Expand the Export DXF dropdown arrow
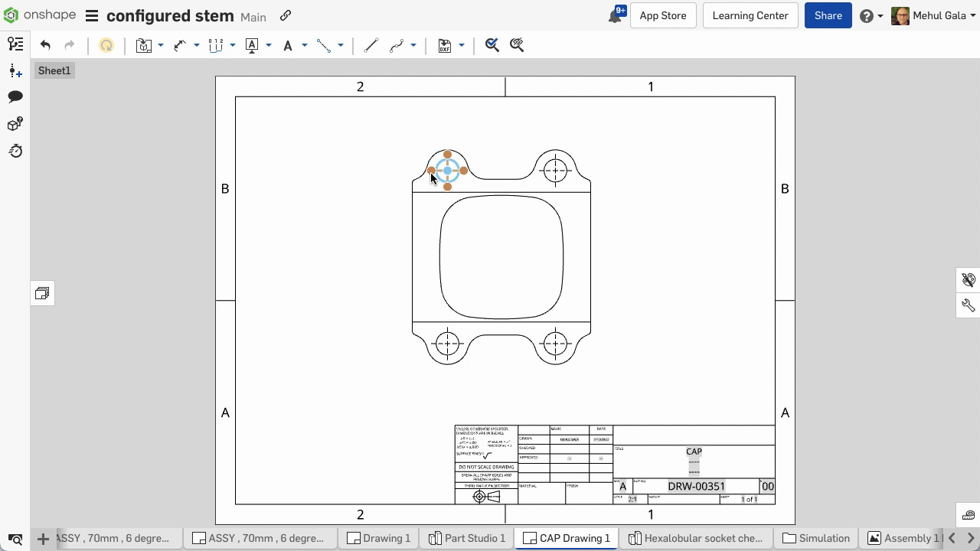This screenshot has width=980, height=551. (x=462, y=46)
